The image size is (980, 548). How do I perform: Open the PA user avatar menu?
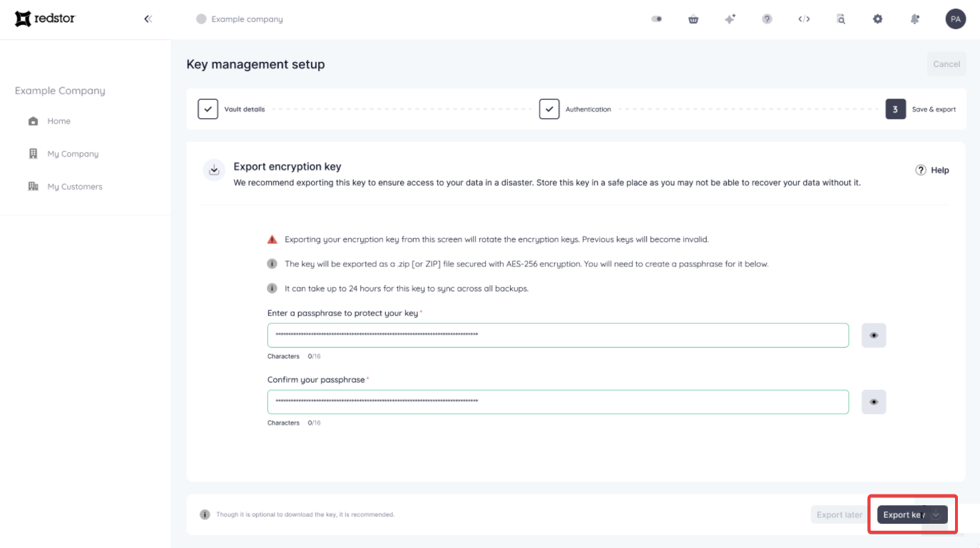pyautogui.click(x=956, y=19)
